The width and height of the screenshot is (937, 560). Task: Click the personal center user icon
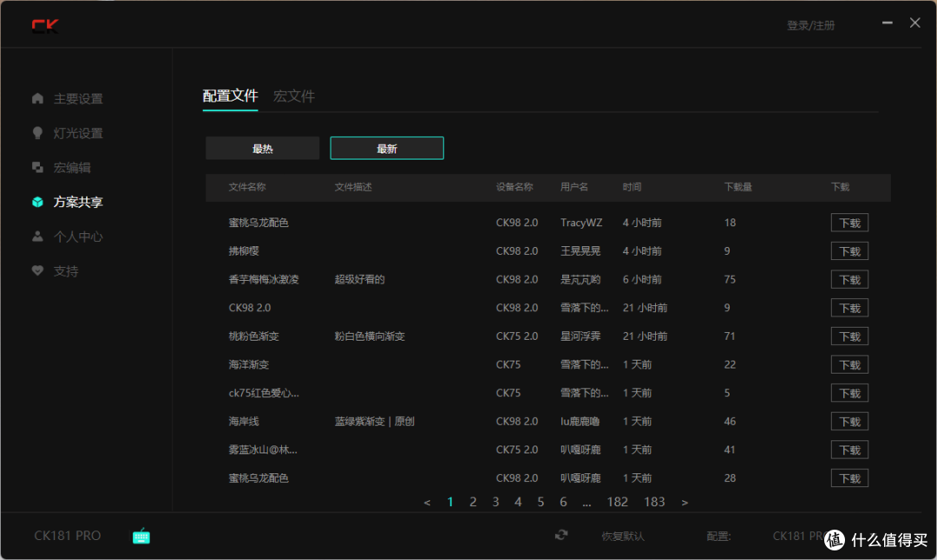click(37, 237)
